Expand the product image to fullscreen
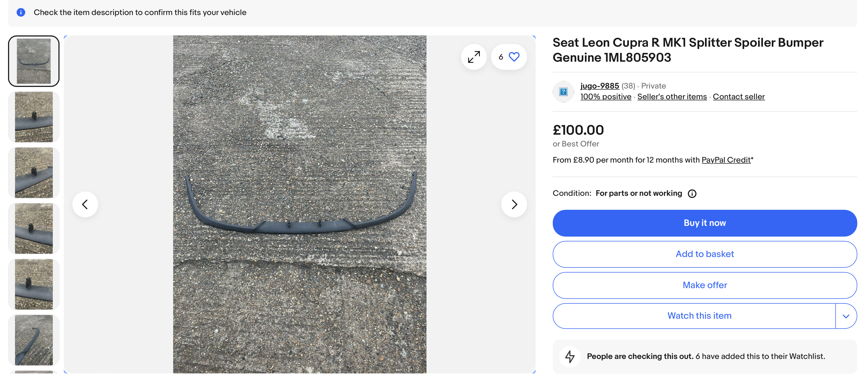The width and height of the screenshot is (868, 382). click(473, 57)
